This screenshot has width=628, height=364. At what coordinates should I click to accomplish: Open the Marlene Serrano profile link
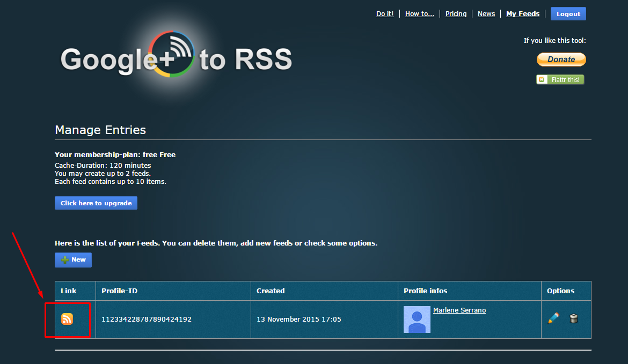pyautogui.click(x=459, y=310)
